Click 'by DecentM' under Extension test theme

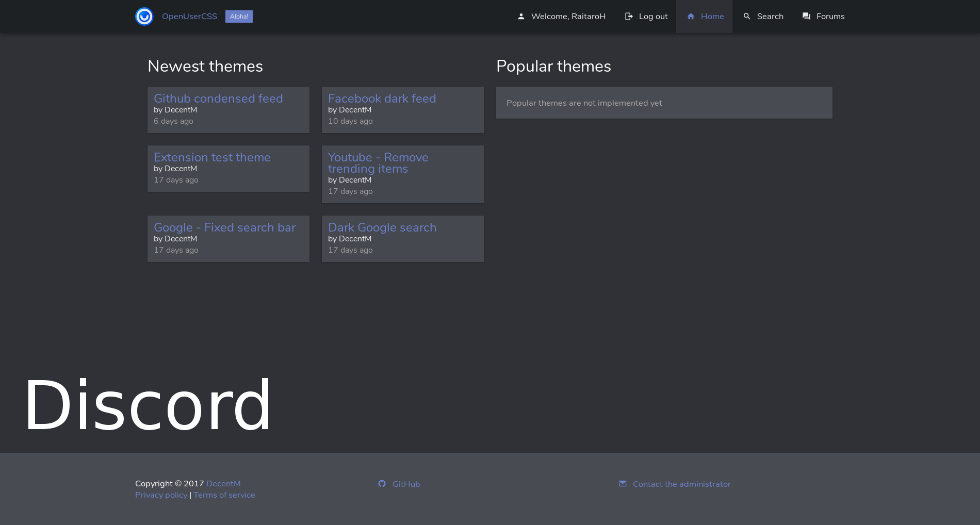[x=175, y=169]
